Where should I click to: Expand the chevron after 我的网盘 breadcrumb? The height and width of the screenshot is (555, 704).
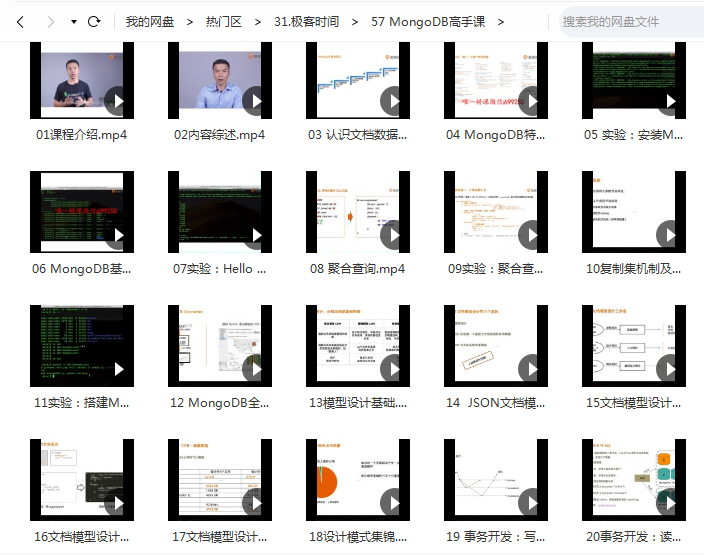click(190, 22)
